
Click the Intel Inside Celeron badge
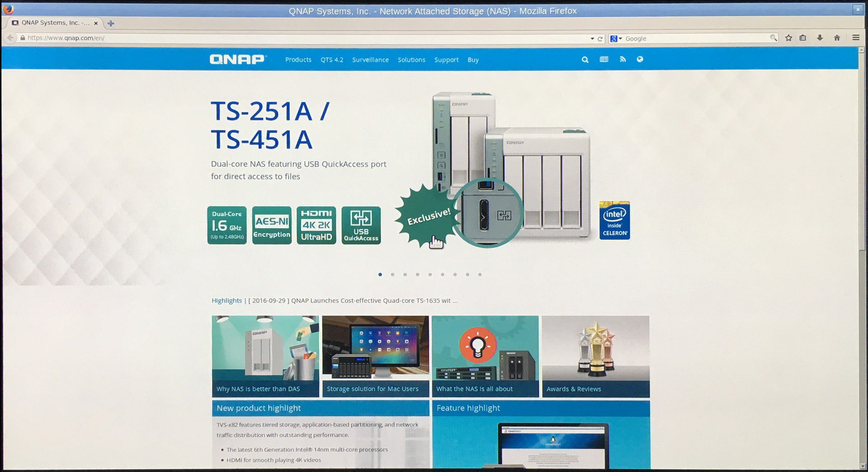(614, 220)
